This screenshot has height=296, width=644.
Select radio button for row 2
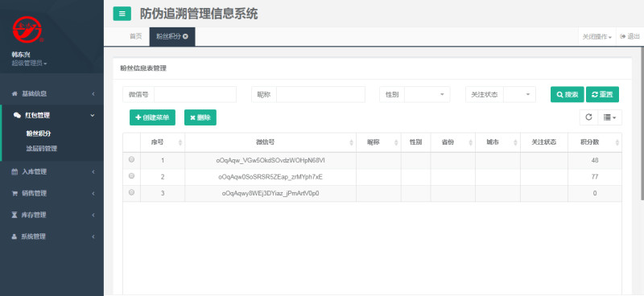click(x=131, y=175)
